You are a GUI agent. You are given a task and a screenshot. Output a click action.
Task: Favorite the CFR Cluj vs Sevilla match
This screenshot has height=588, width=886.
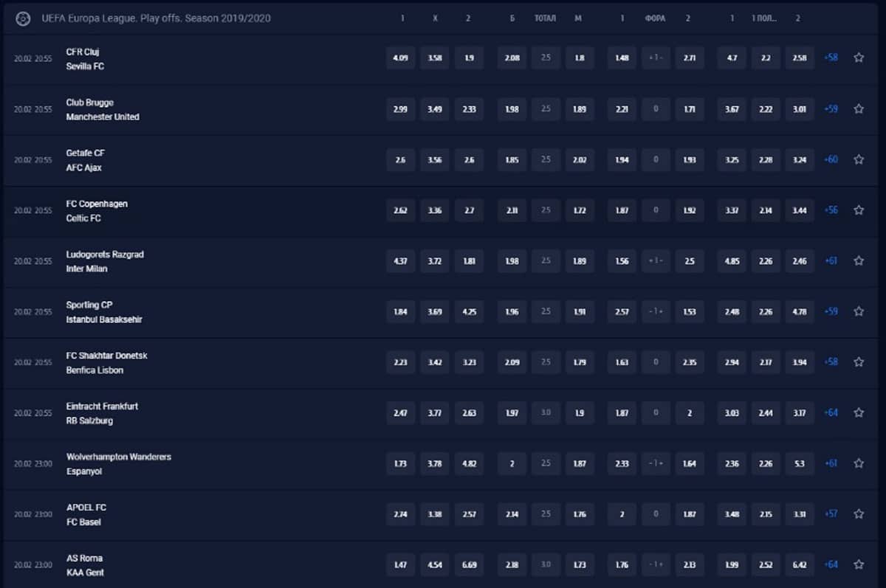859,58
